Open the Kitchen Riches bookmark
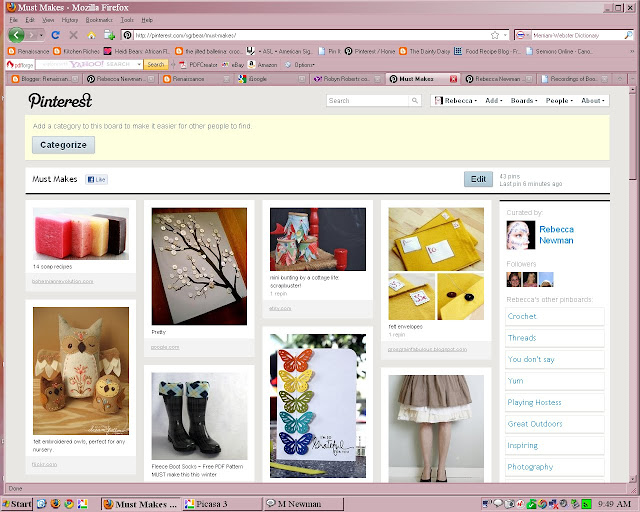This screenshot has height=512, width=640. point(76,51)
